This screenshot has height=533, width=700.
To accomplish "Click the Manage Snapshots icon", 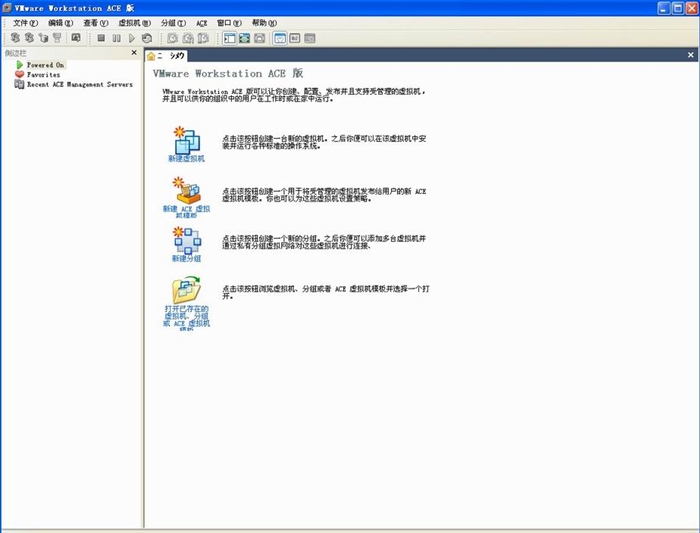I will pos(203,38).
